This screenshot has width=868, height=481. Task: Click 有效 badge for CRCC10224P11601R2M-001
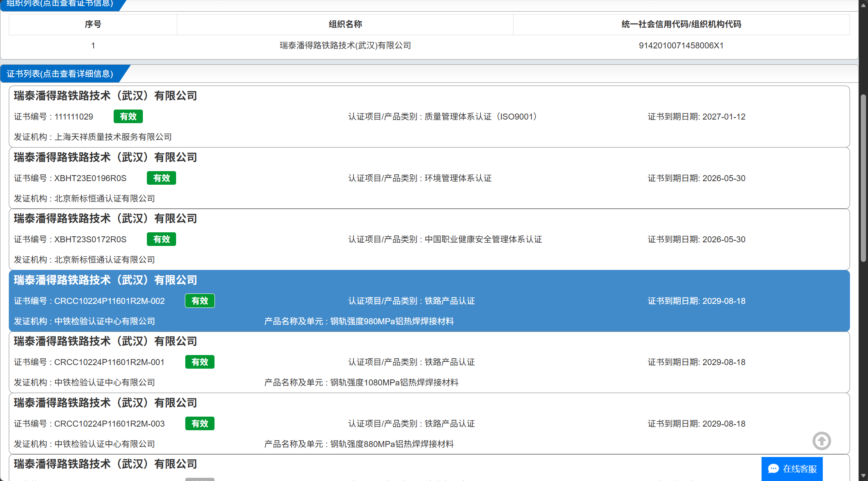coord(200,362)
